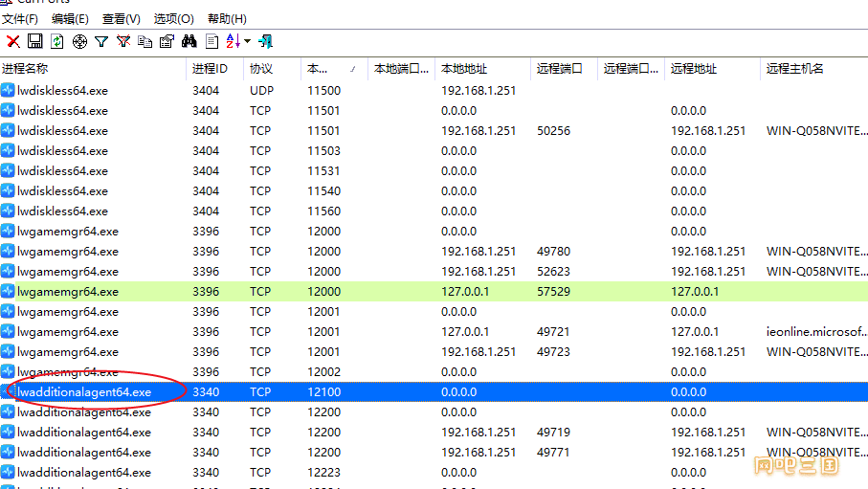The width and height of the screenshot is (868, 489).
Task: Click remote port value 49780
Action: (x=553, y=252)
